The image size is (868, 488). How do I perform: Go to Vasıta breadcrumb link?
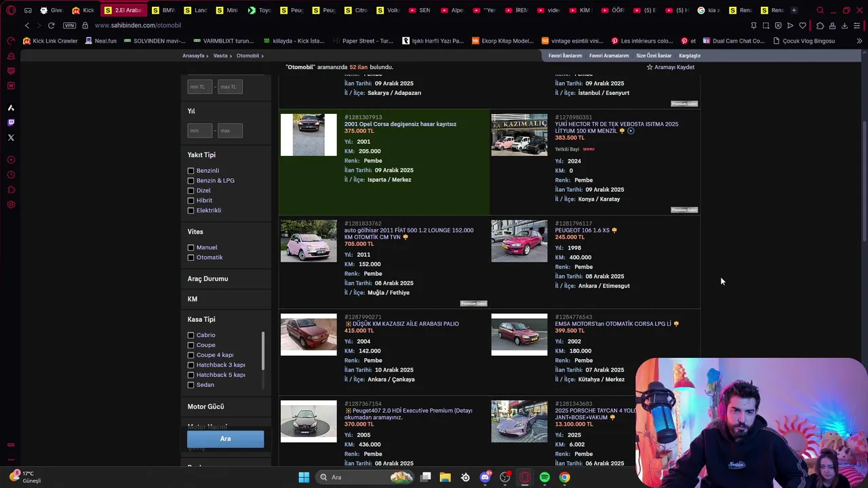pos(220,56)
